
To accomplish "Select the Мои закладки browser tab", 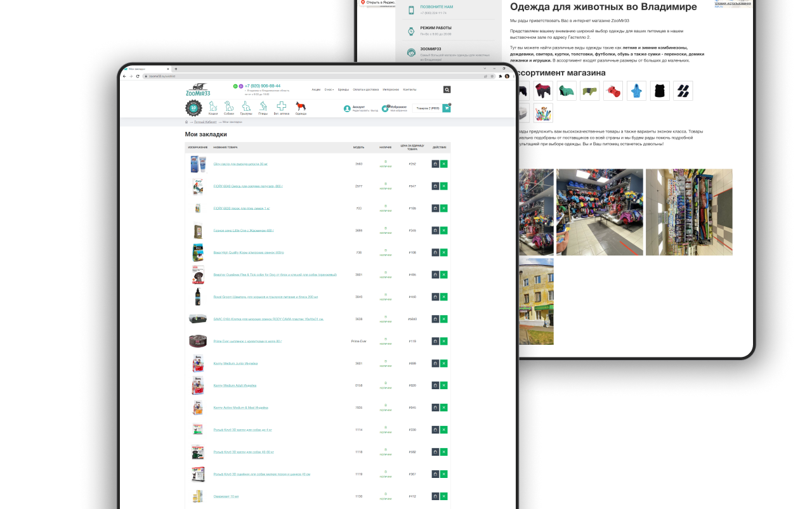I will pos(146,68).
